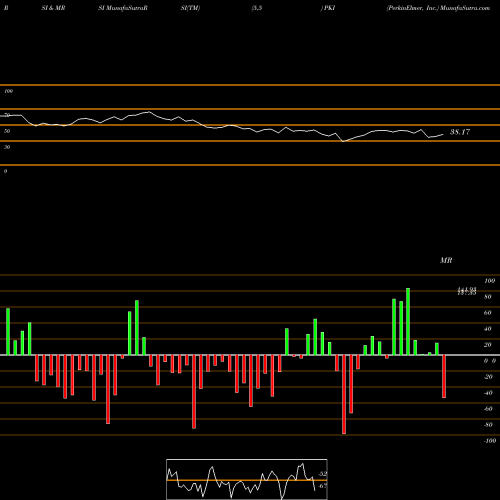500x500 pixels.
Task: Open the mini oscillator chart thumbnail at bottom
Action: [247, 479]
